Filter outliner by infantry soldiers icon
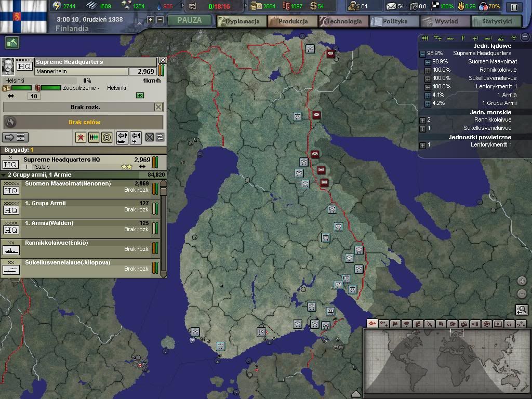532x399 pixels. (425, 38)
